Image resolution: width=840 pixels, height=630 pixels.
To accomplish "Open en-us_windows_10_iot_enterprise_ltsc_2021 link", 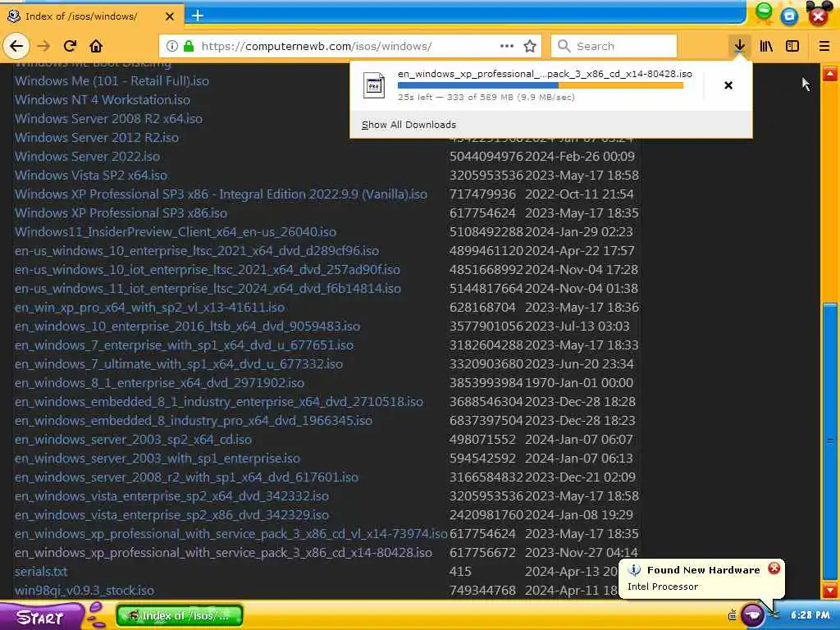I will coord(208,269).
